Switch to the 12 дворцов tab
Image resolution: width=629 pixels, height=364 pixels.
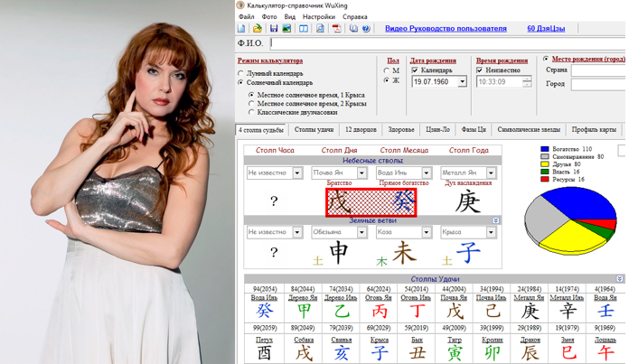[x=361, y=129]
